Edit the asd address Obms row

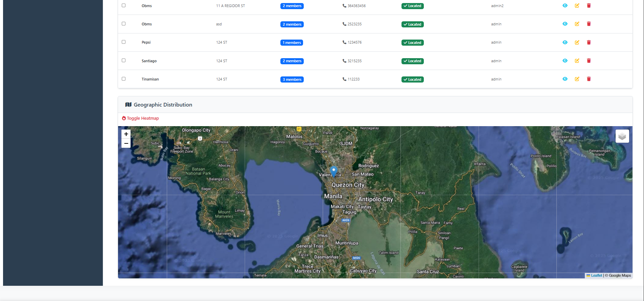[x=577, y=24]
